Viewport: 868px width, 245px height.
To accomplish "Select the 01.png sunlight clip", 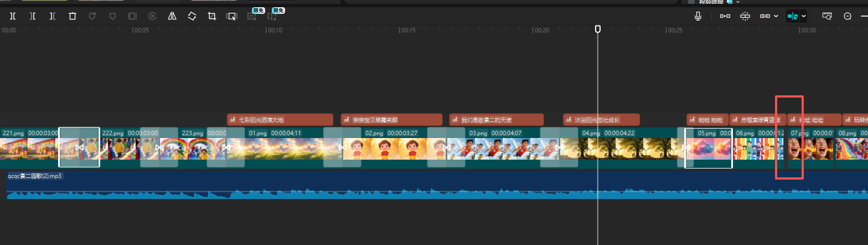I will tap(284, 148).
